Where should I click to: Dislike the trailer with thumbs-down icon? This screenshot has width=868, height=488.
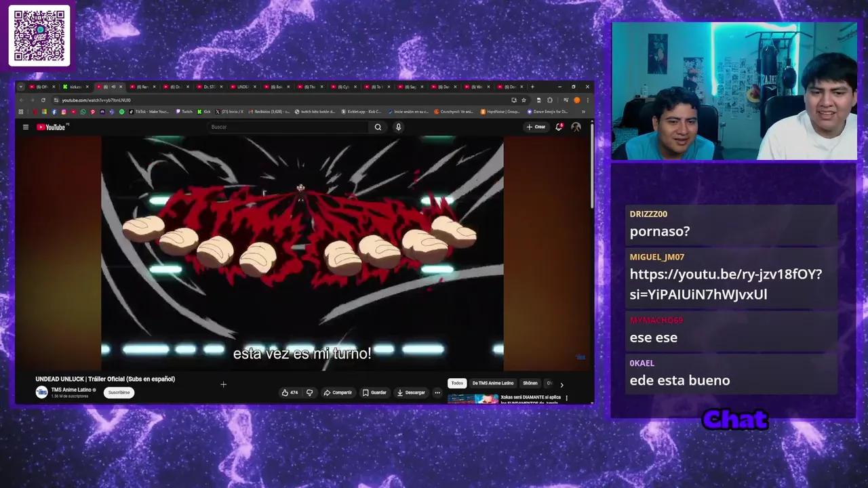tap(309, 392)
